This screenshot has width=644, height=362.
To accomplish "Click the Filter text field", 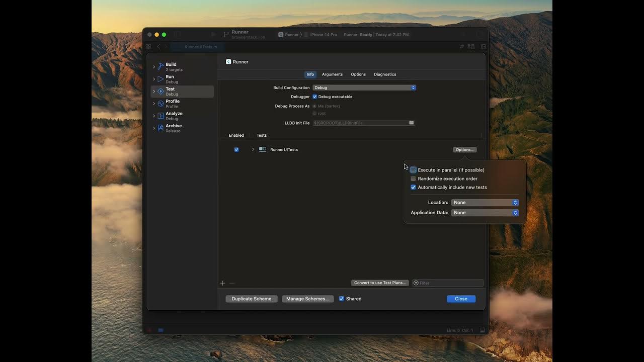I will tap(448, 283).
